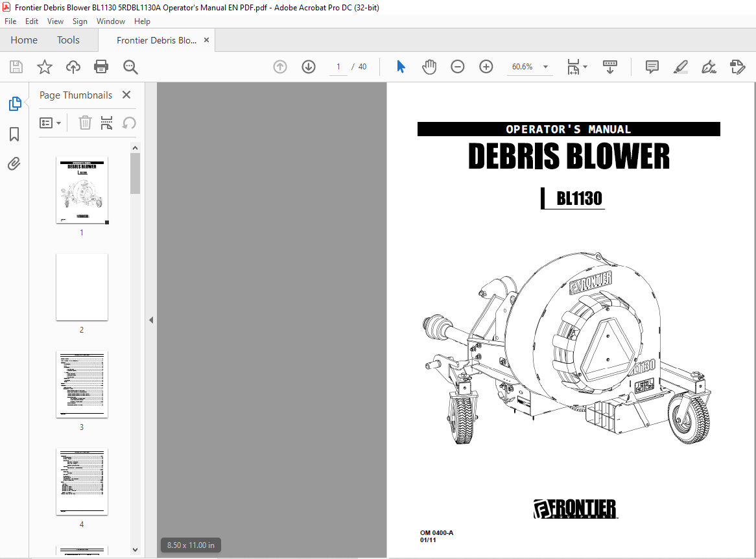756x559 pixels.
Task: Click the stamp tool icon in the toolbar
Action: coord(738,67)
